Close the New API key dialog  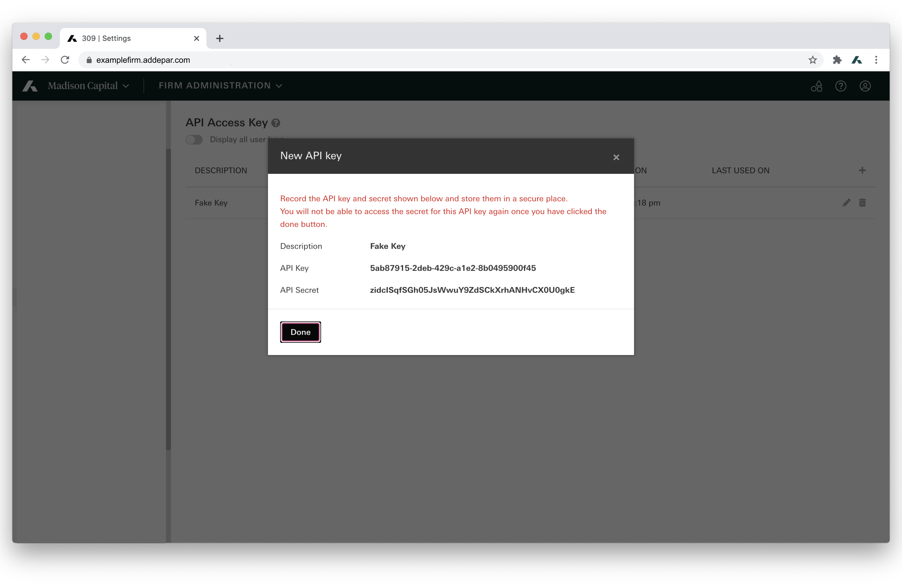tap(616, 157)
